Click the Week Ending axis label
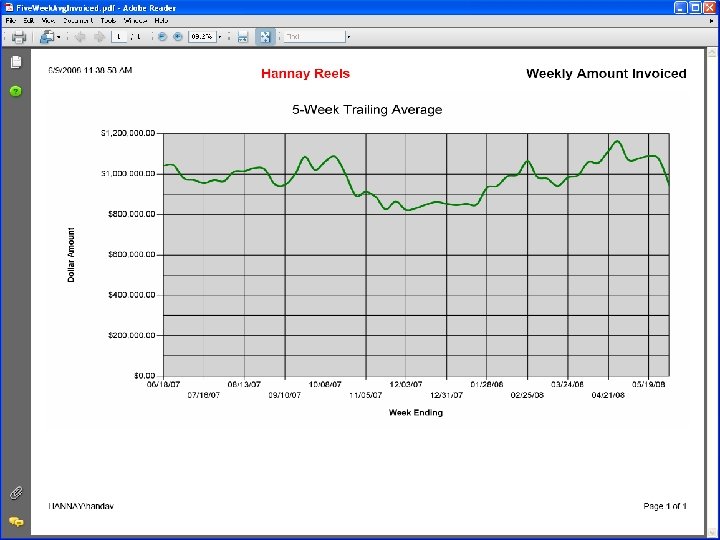This screenshot has height=540, width=720. (416, 412)
